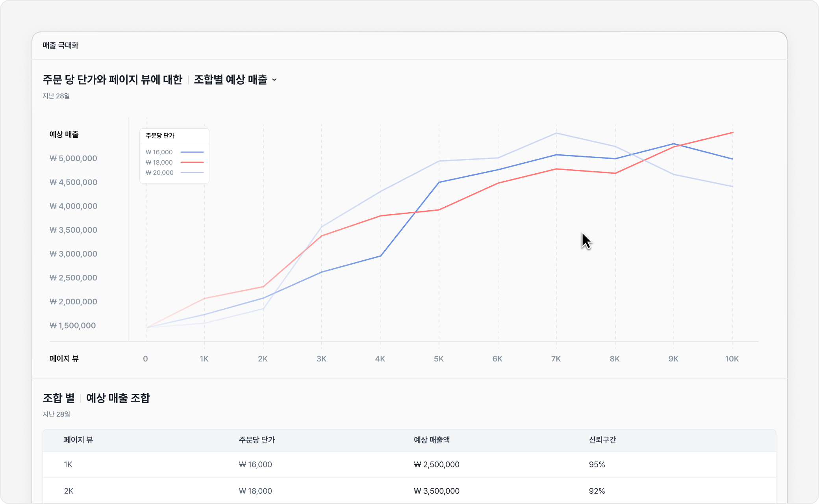Click the ₩ 5,000,000 y-axis label

coord(73,158)
